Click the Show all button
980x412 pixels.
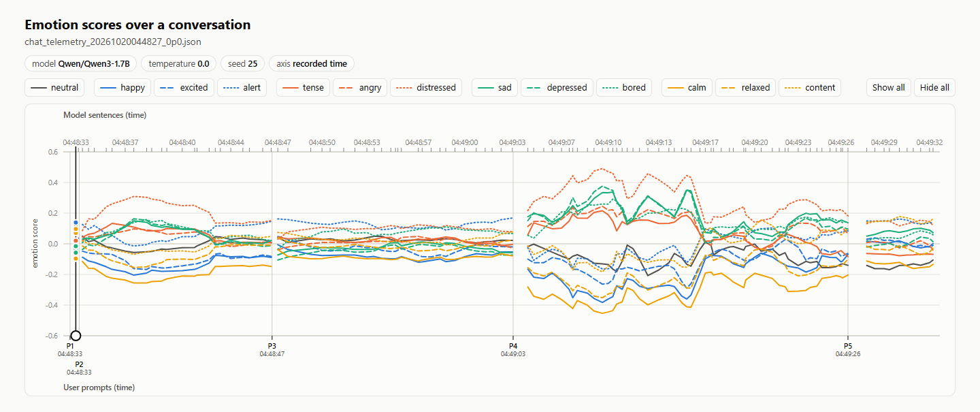pos(889,87)
